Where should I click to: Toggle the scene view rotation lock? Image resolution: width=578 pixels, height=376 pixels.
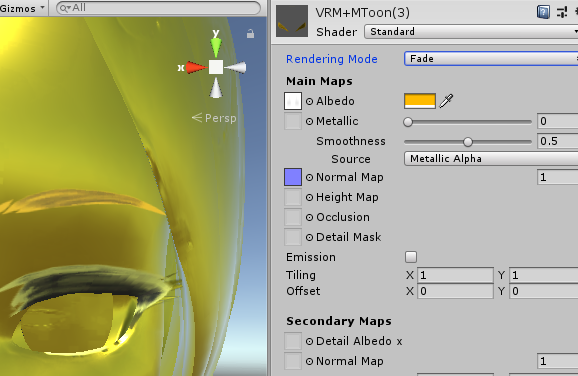tap(250, 34)
